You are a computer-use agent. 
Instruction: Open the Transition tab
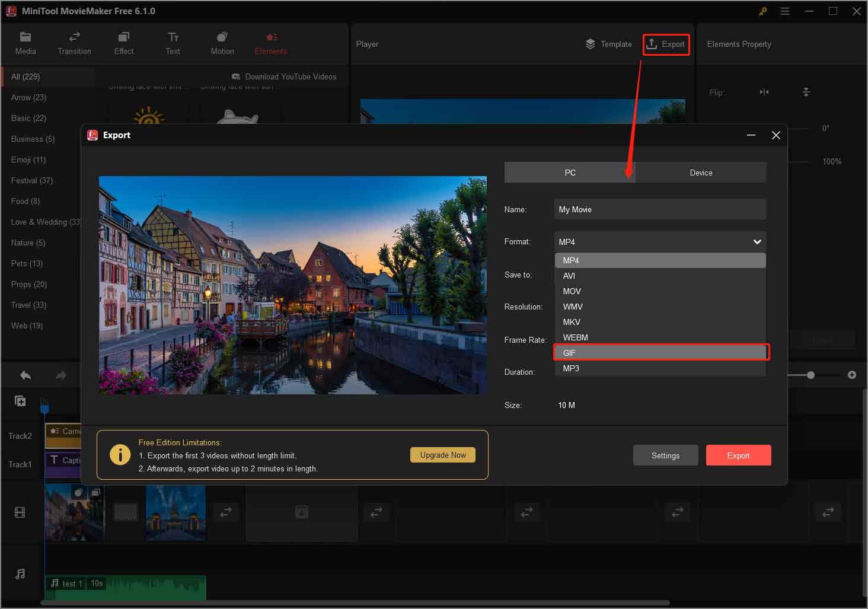74,44
